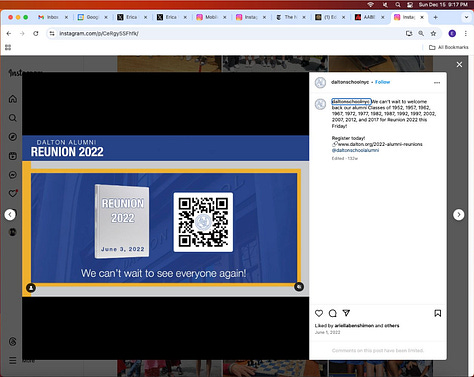View others who liked post
This screenshot has width=474, height=377.
tap(392, 326)
